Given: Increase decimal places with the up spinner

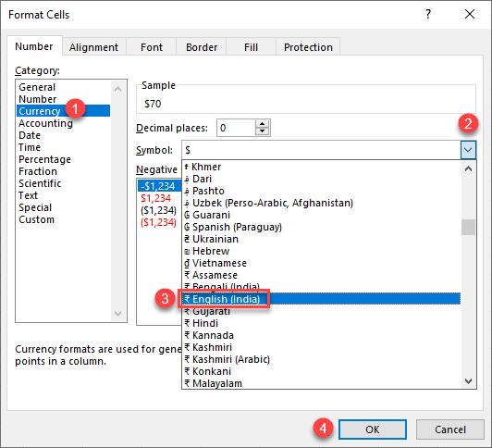Looking at the screenshot, I should (263, 124).
